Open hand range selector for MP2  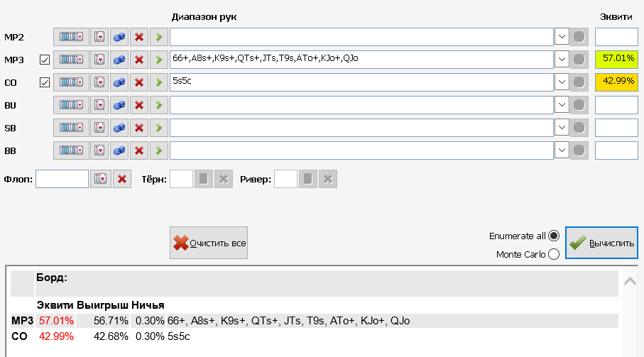point(71,37)
